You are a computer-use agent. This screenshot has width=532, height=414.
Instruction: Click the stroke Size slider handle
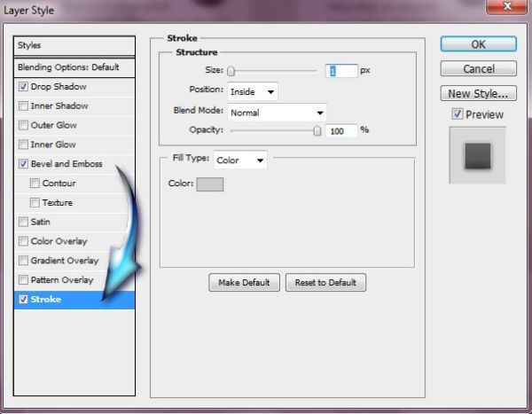(231, 71)
